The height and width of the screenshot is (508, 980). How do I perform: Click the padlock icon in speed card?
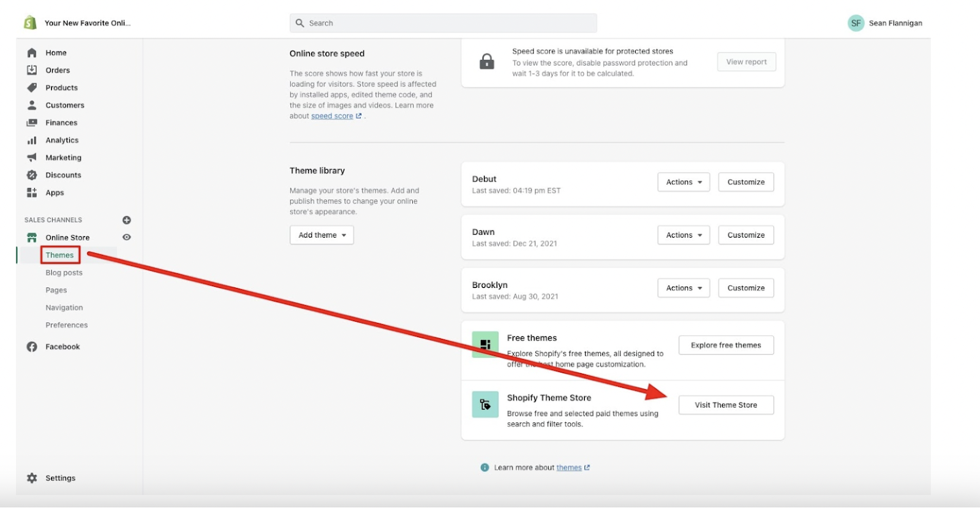click(487, 61)
